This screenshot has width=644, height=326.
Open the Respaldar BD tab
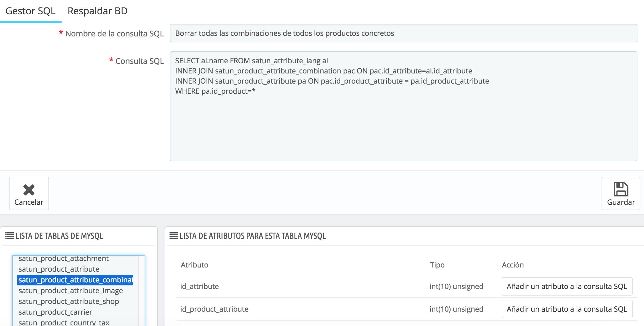tap(97, 11)
